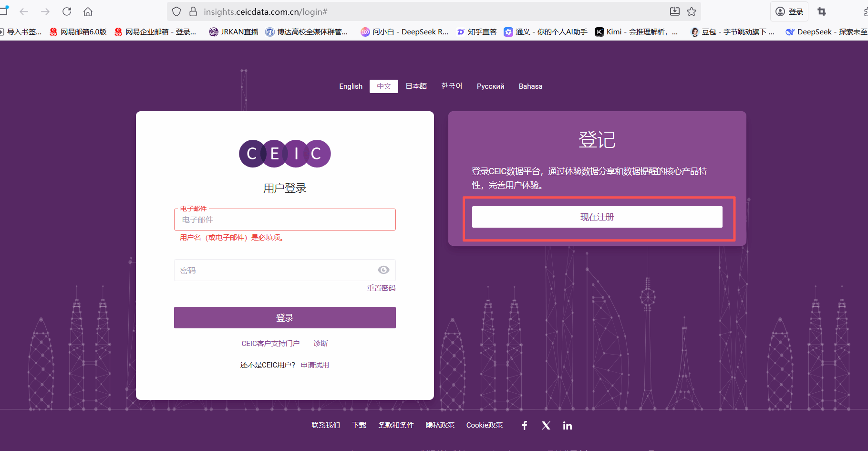Screen dimensions: 868x451
Task: Focus the 电子邮件 email input field
Action: [285, 220]
